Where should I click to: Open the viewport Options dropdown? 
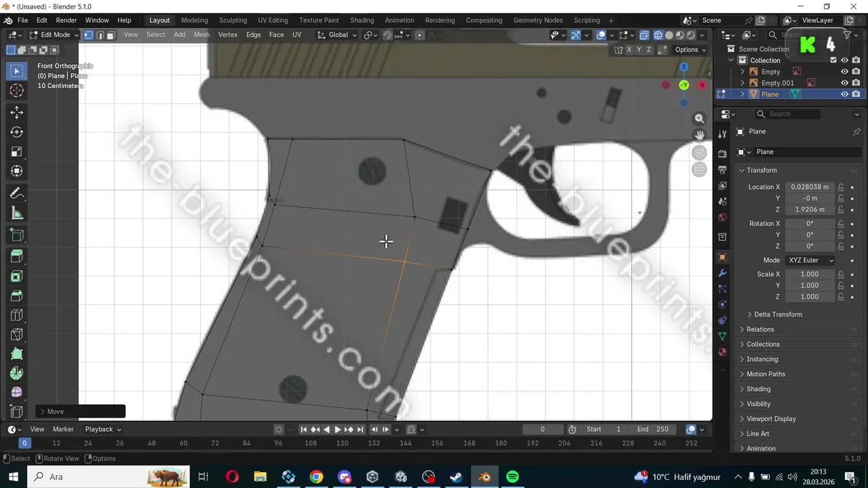[690, 49]
